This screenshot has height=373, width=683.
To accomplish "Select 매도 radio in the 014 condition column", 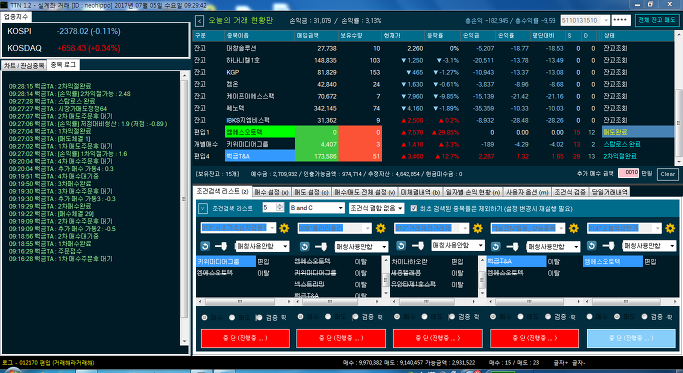I will pos(617,317).
